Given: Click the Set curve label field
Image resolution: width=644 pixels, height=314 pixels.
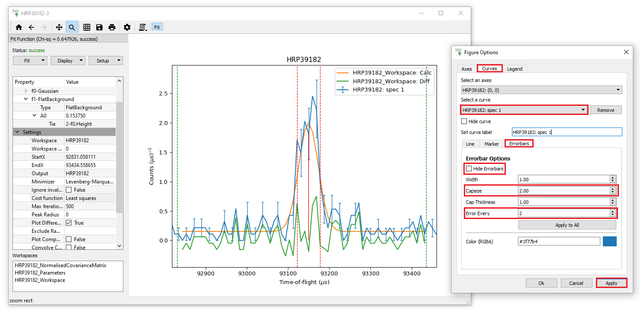Looking at the screenshot, I should [566, 132].
